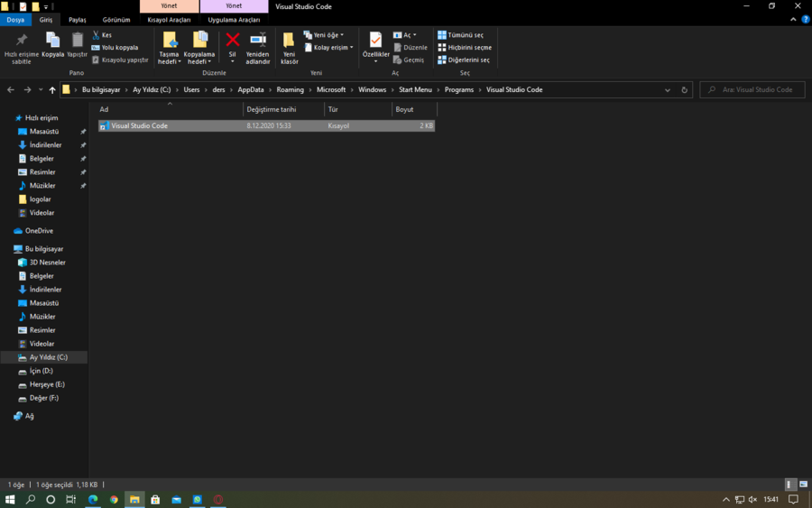Image resolution: width=812 pixels, height=508 pixels.
Task: Navigate to Programs in the breadcrumb
Action: pos(459,89)
